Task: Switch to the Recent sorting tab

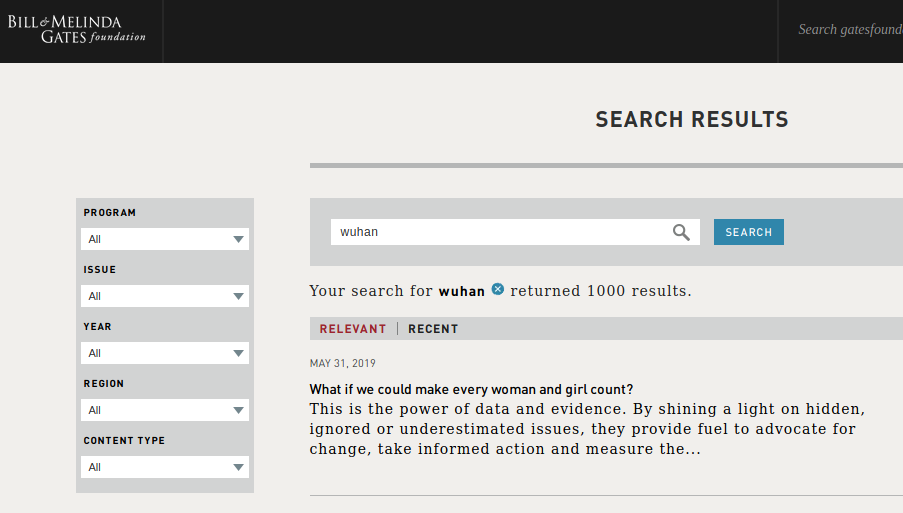Action: (x=433, y=329)
